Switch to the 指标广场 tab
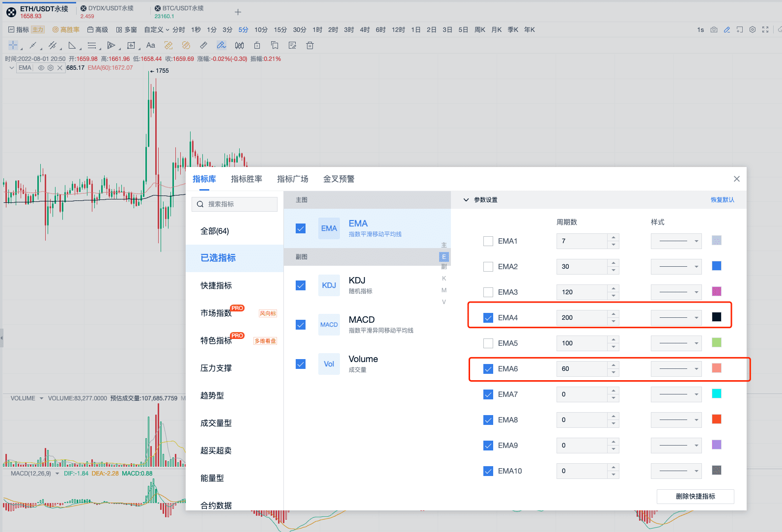The image size is (782, 532). pos(293,179)
